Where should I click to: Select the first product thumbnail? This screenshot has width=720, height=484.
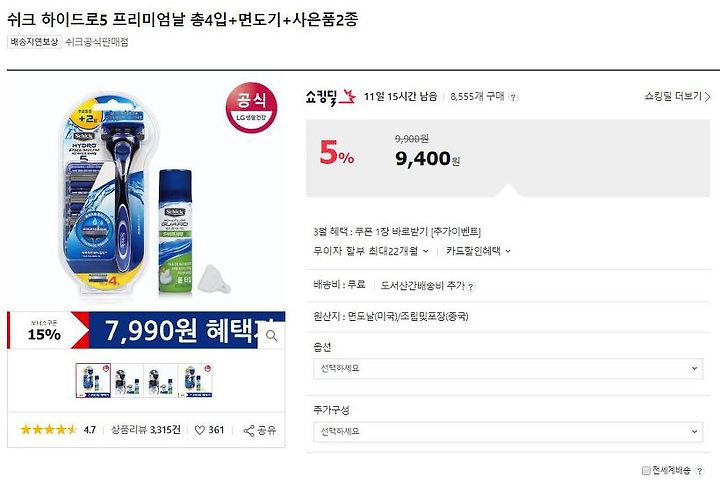[x=93, y=381]
